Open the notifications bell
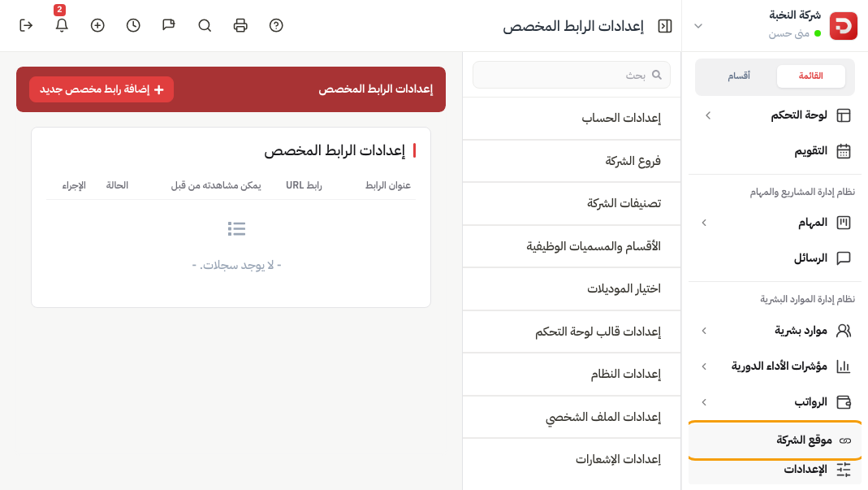868x490 pixels. (x=62, y=25)
